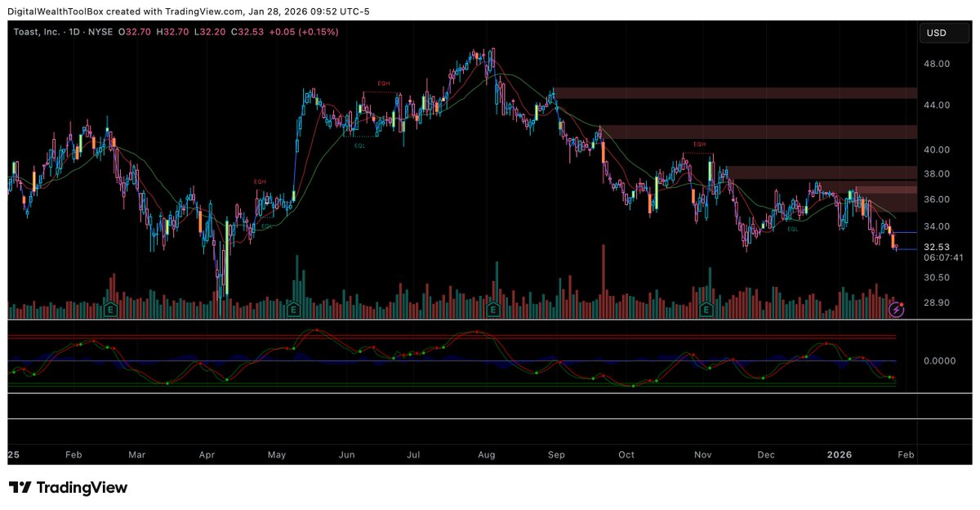Screen dimensions: 980x510
Task: Click the earnings E marker near early February 2025
Action: click(x=110, y=309)
